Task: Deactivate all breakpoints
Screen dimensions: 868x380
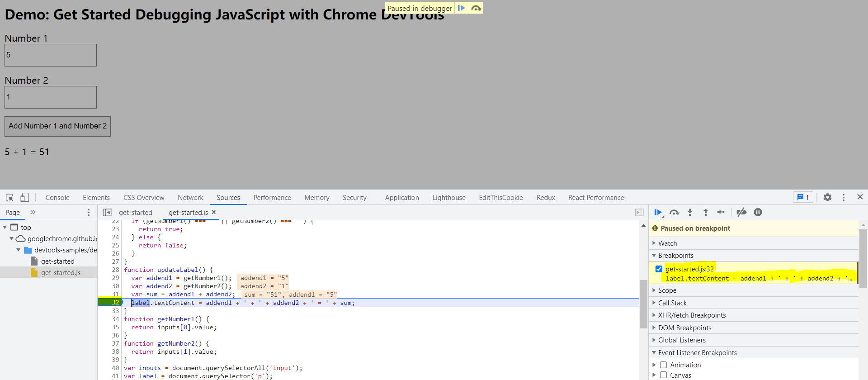Action: (x=741, y=212)
